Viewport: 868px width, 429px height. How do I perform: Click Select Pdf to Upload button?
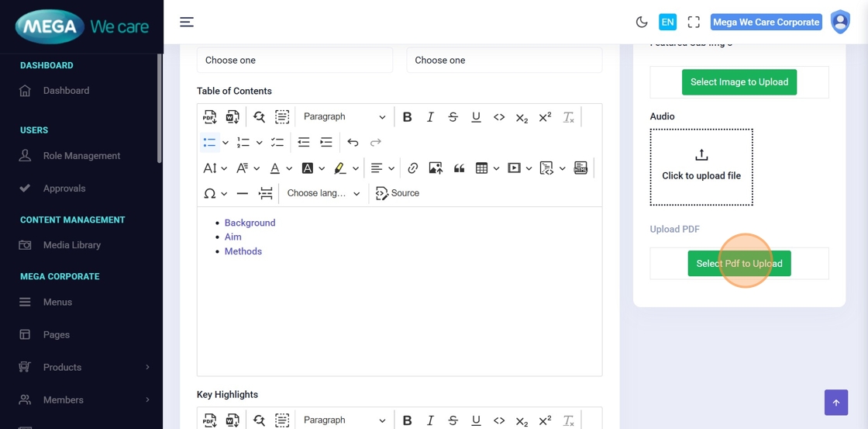pyautogui.click(x=739, y=264)
